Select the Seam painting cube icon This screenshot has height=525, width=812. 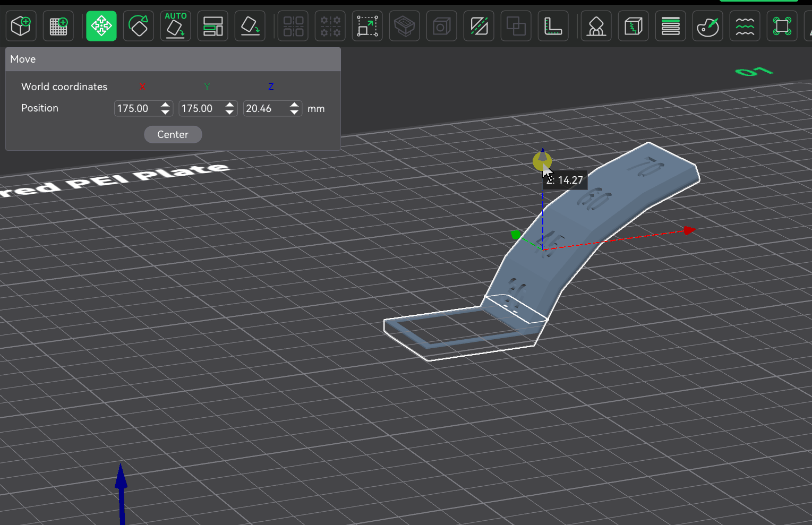(x=634, y=26)
